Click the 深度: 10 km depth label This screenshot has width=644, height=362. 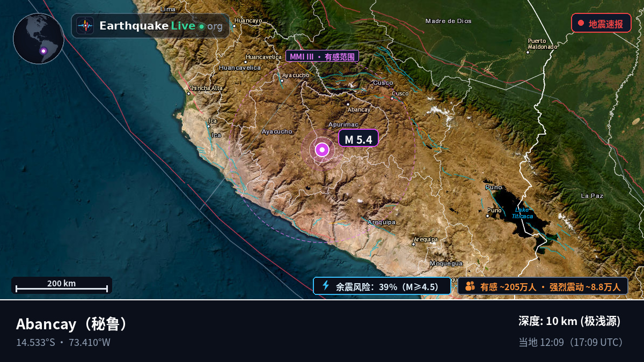tap(569, 321)
